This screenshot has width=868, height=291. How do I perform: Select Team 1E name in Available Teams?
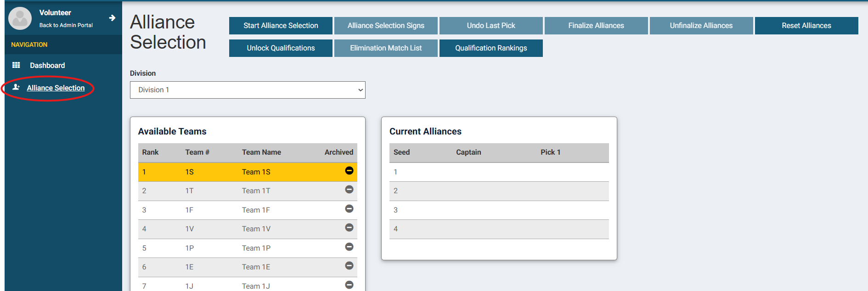[256, 267]
